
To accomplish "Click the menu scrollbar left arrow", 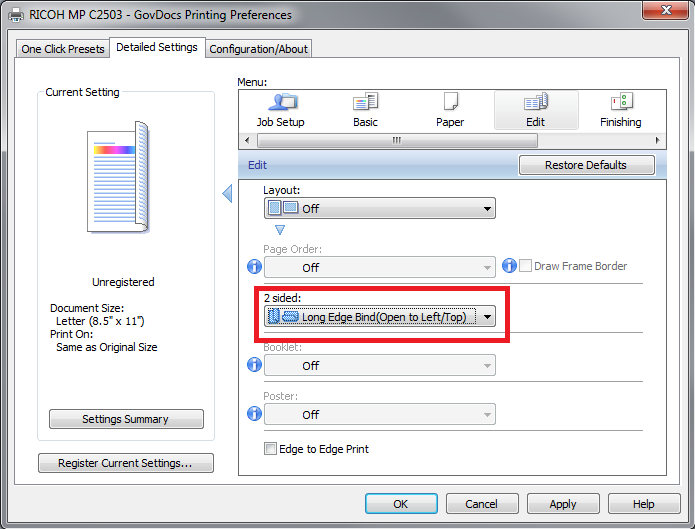I will click(247, 141).
